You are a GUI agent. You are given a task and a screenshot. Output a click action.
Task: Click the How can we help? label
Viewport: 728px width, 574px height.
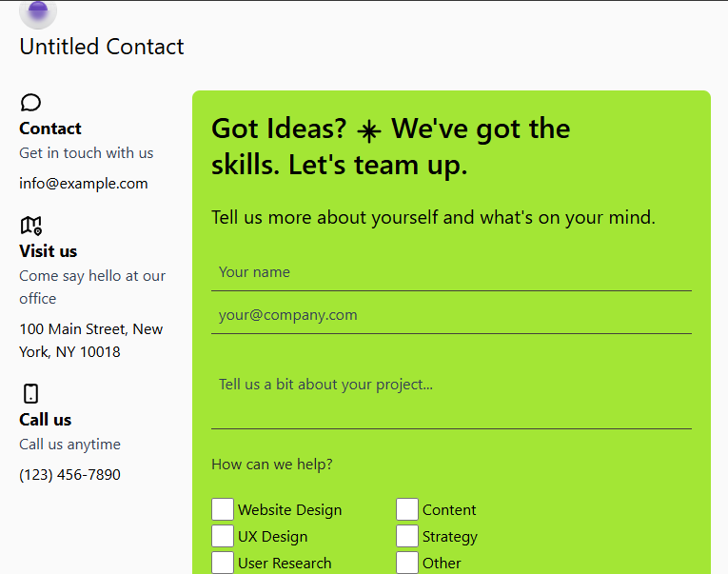click(272, 465)
